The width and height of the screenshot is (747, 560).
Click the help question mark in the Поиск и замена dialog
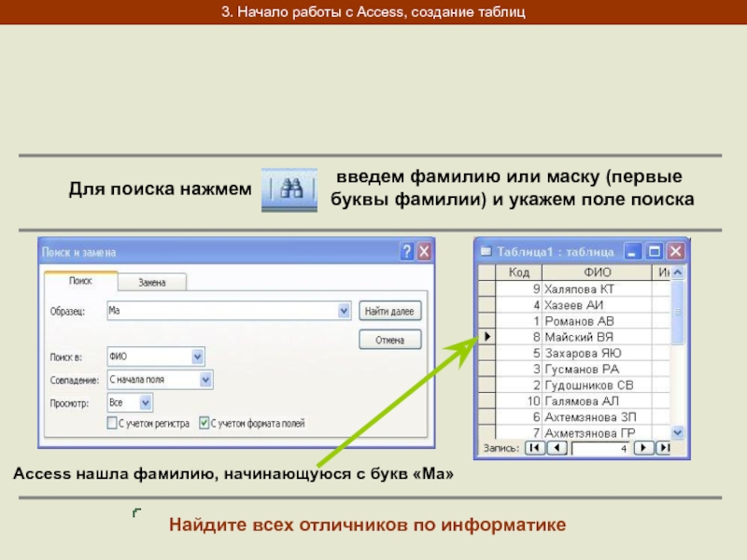(406, 252)
